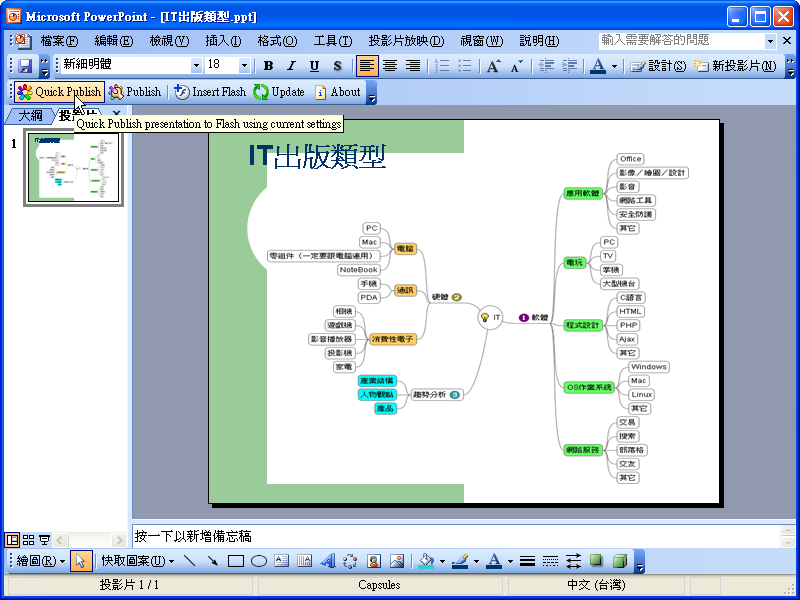
Task: Pick the Rectangle shape tool
Action: pos(236,561)
